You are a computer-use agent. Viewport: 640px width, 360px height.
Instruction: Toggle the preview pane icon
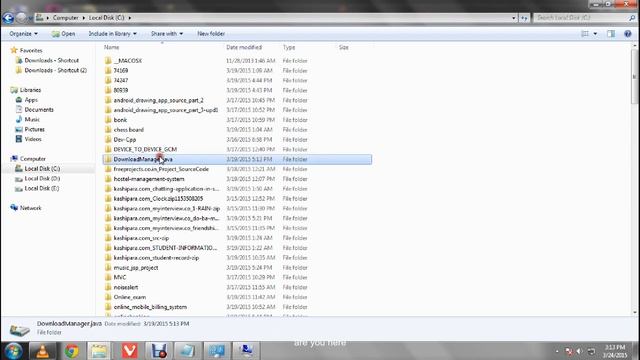click(x=611, y=34)
